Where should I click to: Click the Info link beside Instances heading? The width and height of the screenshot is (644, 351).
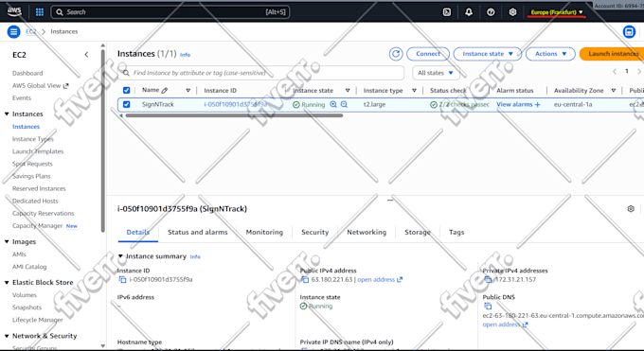tap(185, 55)
